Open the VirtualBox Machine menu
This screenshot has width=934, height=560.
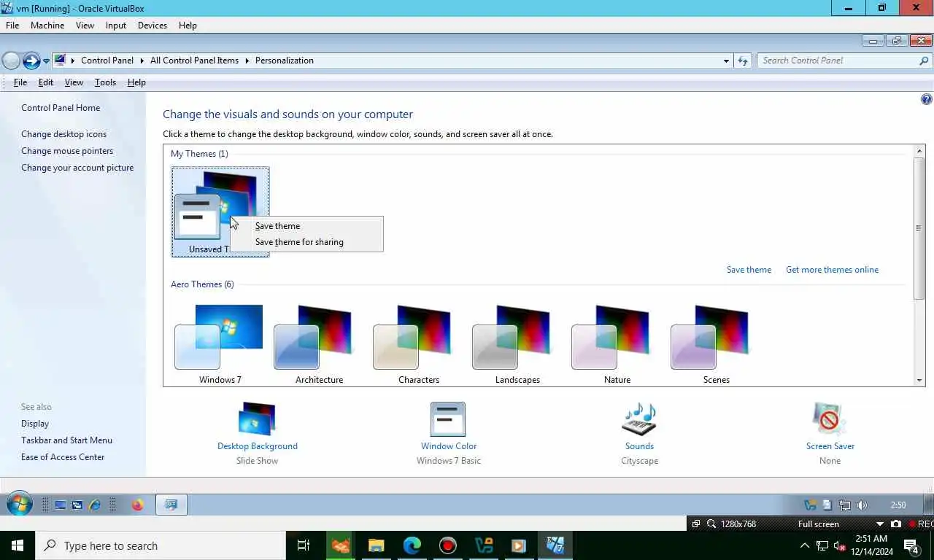point(47,26)
